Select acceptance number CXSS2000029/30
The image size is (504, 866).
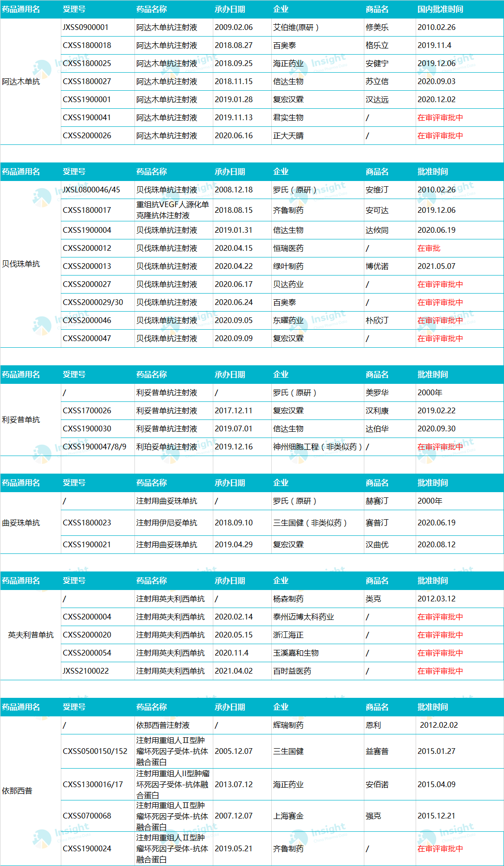93,303
